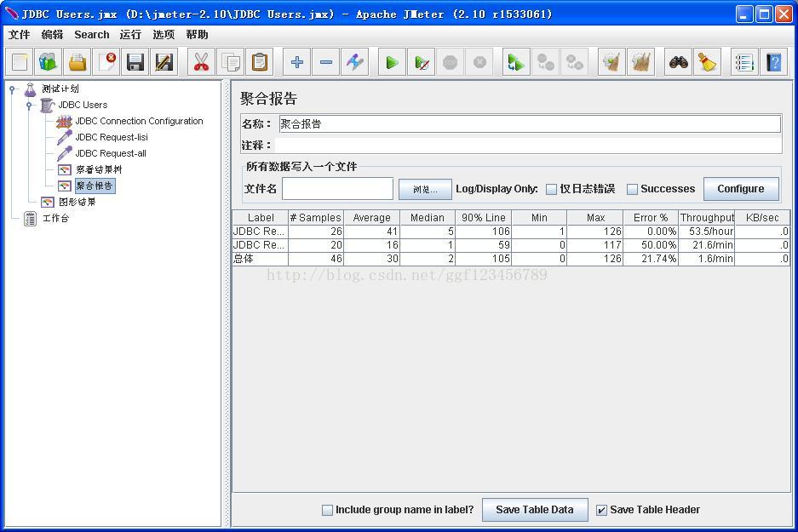The width and height of the screenshot is (798, 532).
Task: Select the 总体 row label cell
Action: (261, 259)
